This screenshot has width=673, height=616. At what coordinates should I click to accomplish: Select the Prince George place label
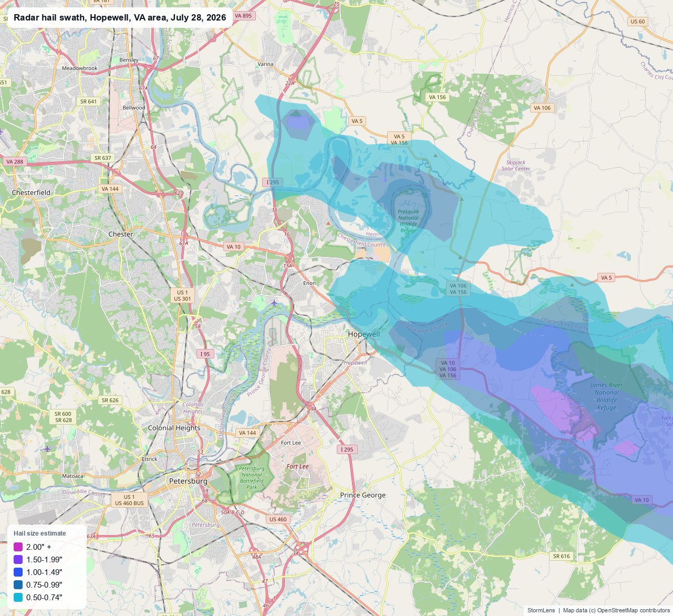tap(363, 495)
